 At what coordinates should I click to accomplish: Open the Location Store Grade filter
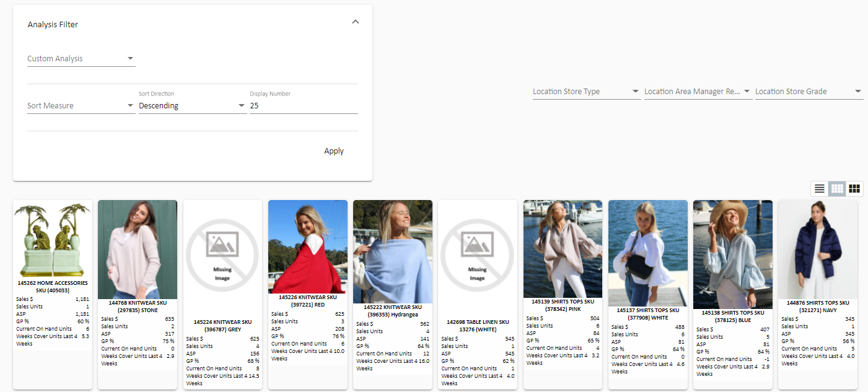808,92
